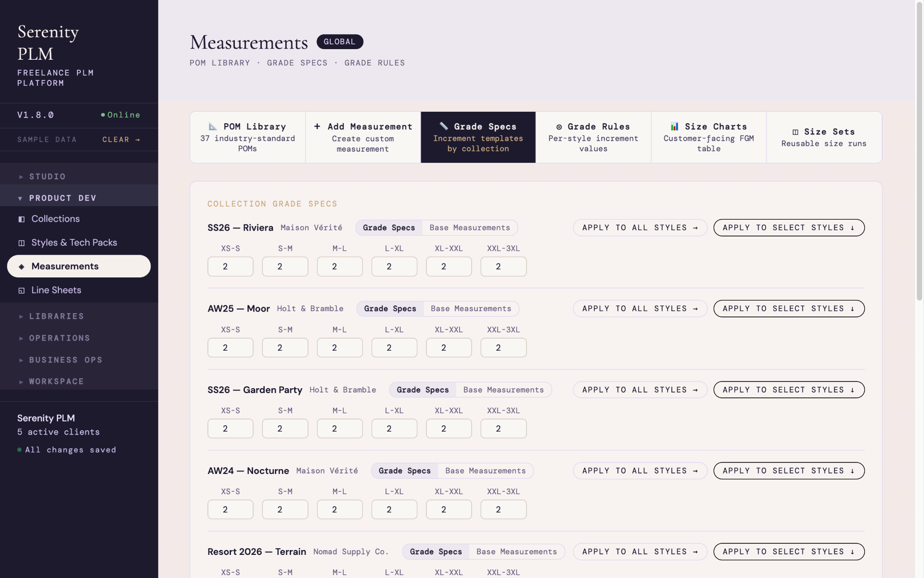Screen dimensions: 924x578
Task: Expand the Operations sidebar section
Action: [79, 338]
